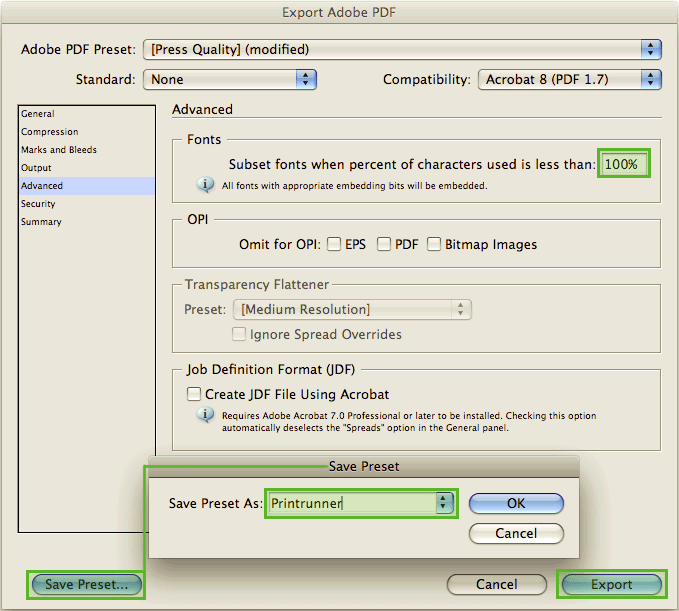Switch to the Compression panel
The height and width of the screenshot is (611, 679).
tap(49, 132)
